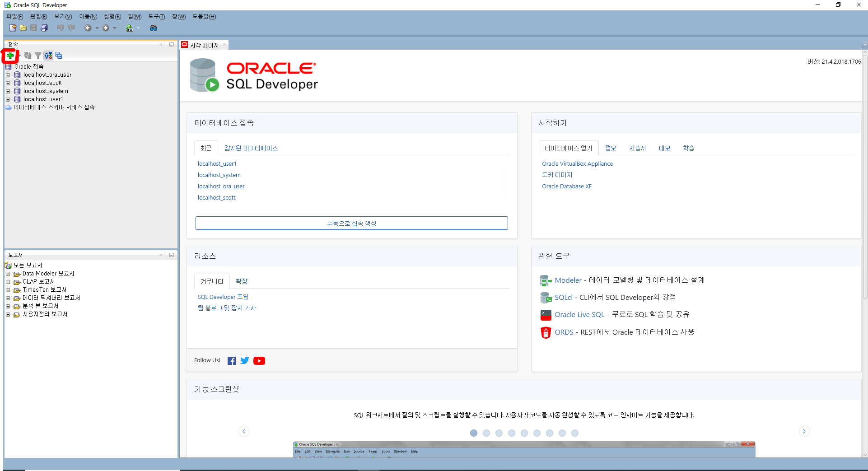Expand the 데이터 딕셔너리 보고서 folder

tap(8, 298)
